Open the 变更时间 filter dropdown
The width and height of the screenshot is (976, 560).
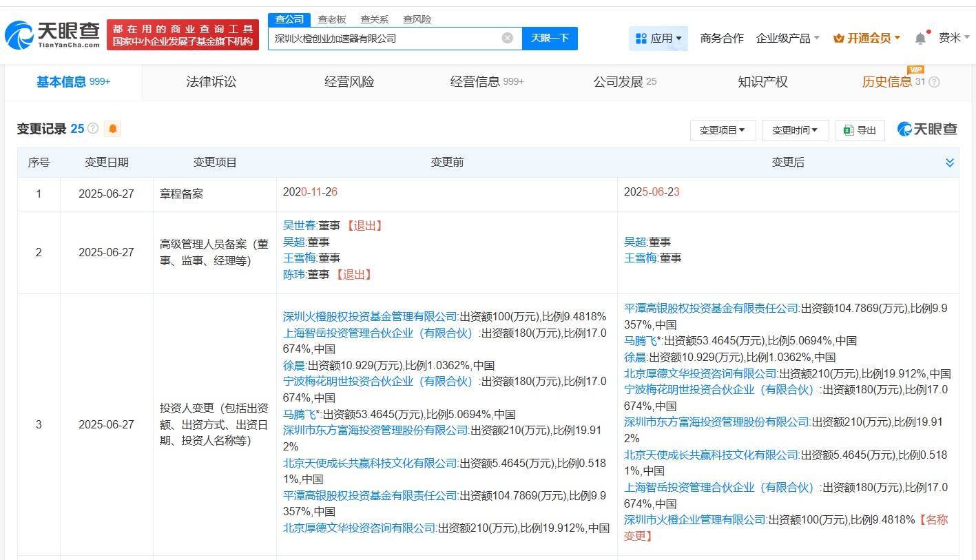coord(795,130)
